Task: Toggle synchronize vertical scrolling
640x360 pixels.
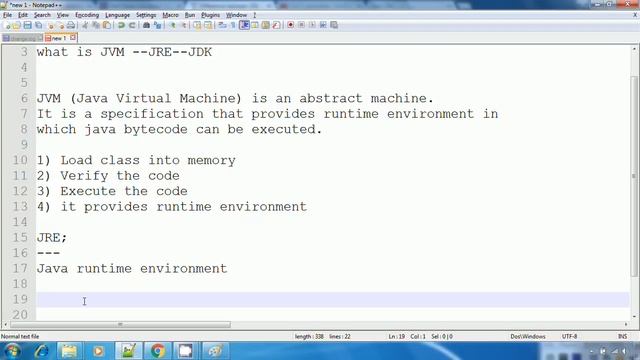Action: tap(197, 25)
